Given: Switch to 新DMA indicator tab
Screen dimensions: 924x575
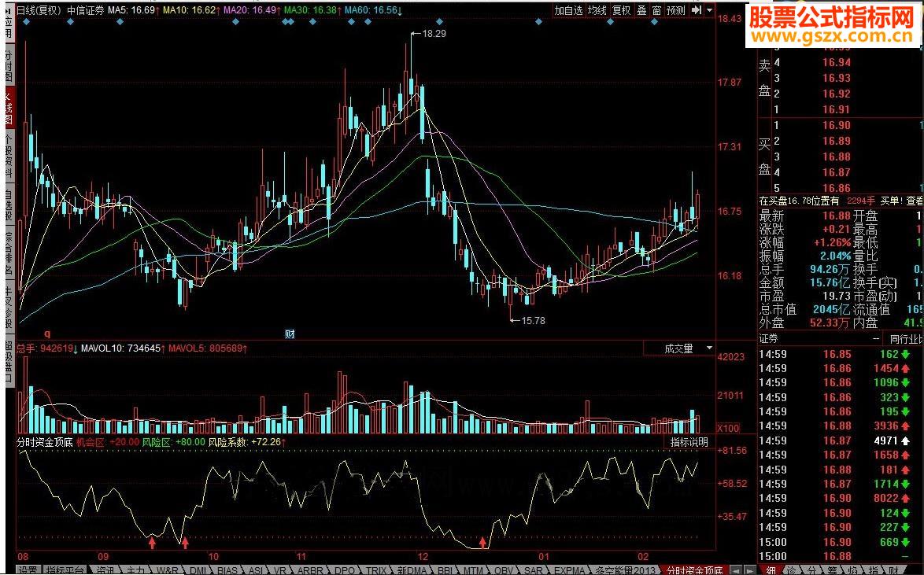Looking at the screenshot, I should tap(412, 570).
